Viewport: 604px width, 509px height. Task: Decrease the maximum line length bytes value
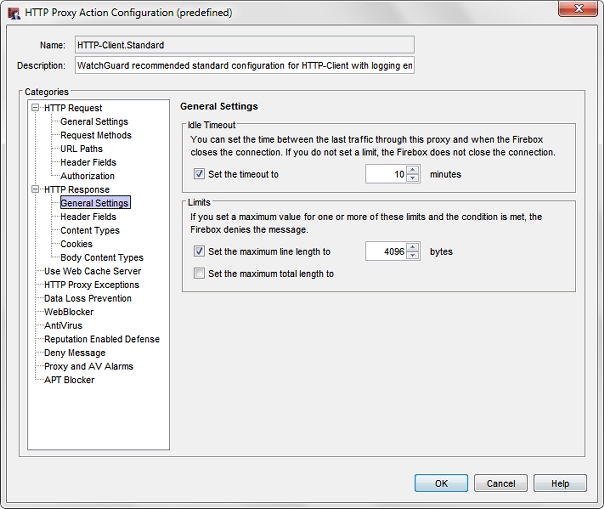[x=413, y=257]
